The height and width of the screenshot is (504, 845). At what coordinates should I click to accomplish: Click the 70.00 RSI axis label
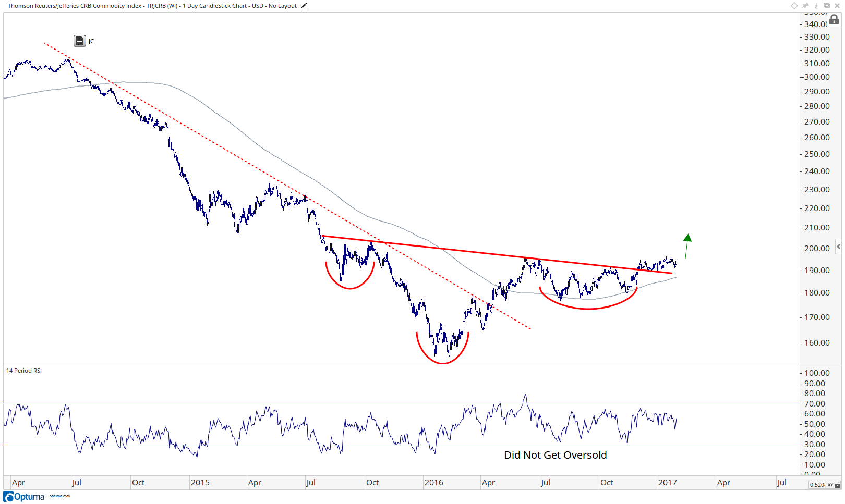[815, 404]
